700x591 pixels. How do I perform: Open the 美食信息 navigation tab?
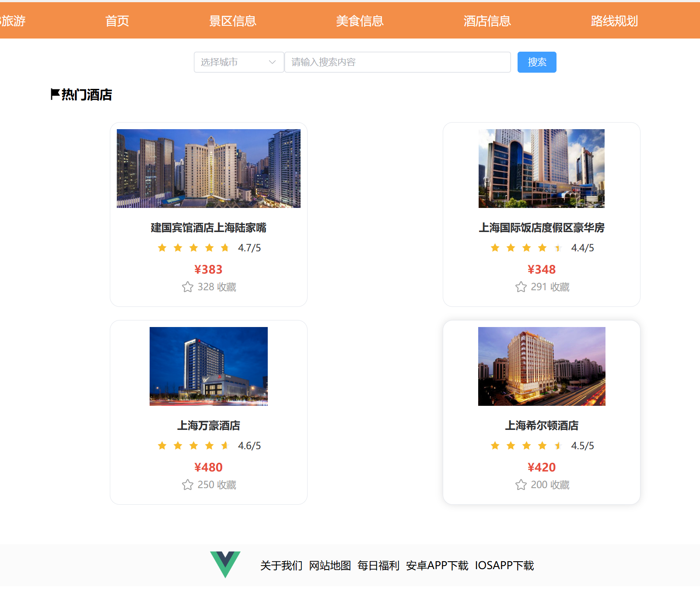[x=360, y=21]
